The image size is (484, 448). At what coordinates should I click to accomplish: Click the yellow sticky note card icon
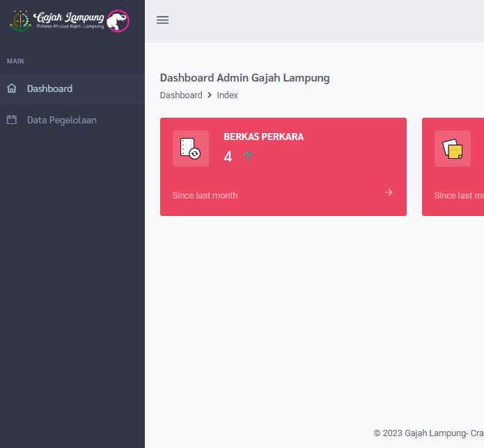coord(452,148)
